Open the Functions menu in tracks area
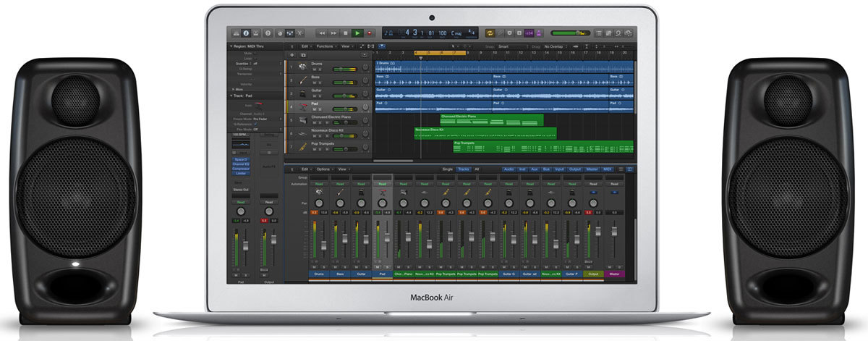The width and height of the screenshot is (868, 341). 326,46
